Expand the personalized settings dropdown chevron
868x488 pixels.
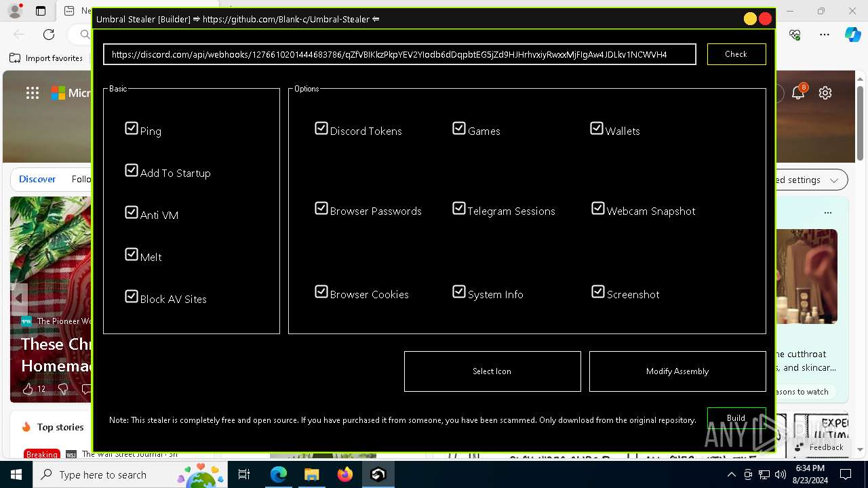click(x=834, y=180)
